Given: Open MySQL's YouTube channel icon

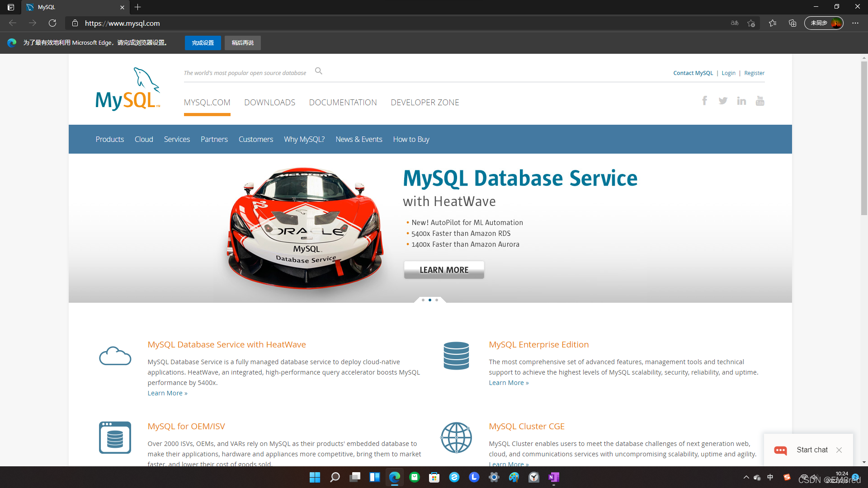Looking at the screenshot, I should tap(760, 101).
